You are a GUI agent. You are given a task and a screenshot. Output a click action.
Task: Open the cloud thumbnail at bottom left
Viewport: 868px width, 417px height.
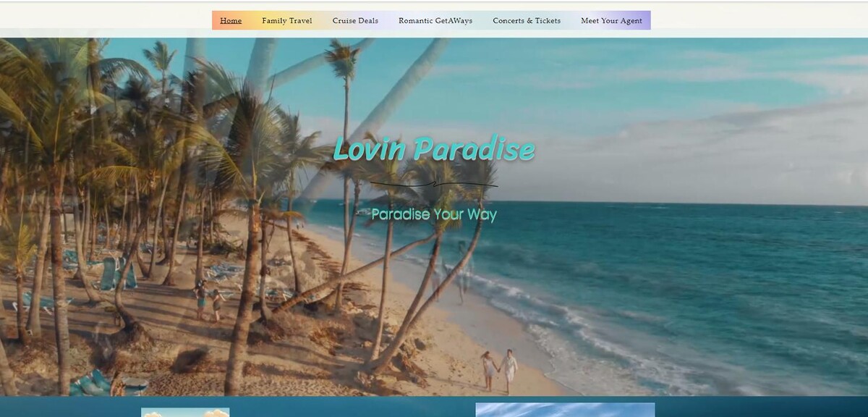tap(185, 413)
